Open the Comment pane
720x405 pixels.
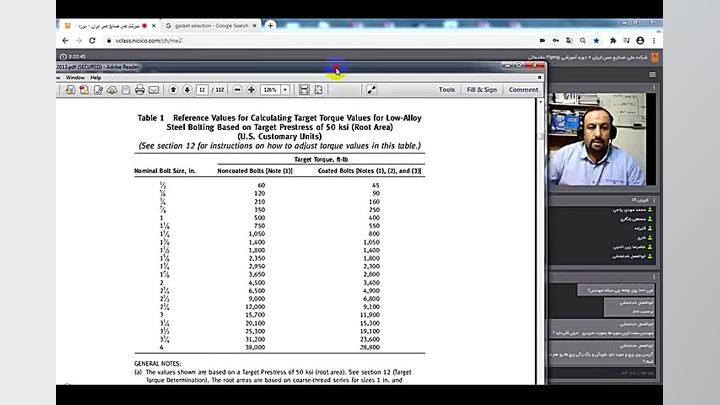(523, 90)
